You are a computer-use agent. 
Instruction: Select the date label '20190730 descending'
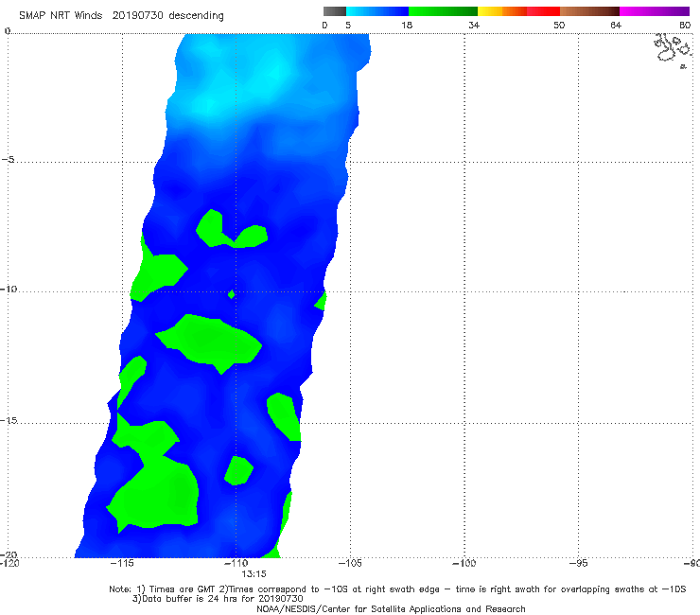coord(167,16)
